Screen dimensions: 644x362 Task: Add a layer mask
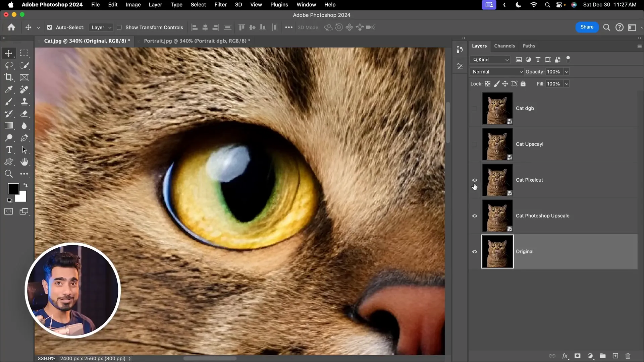point(577,356)
